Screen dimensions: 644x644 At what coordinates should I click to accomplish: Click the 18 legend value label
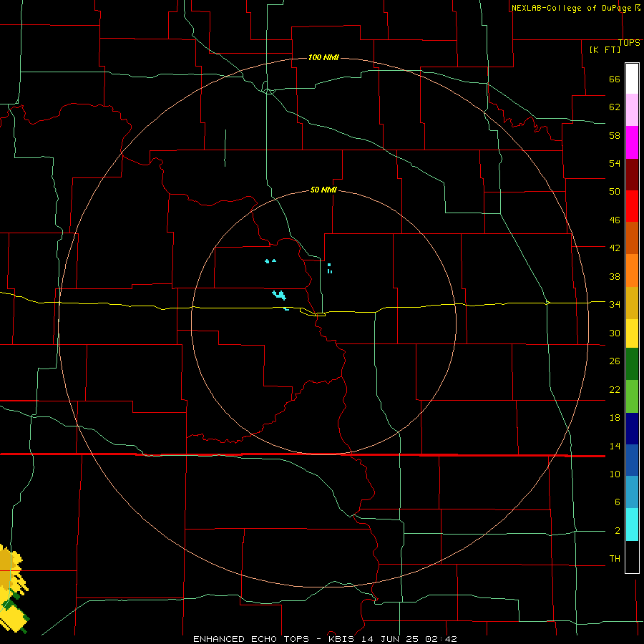point(615,418)
